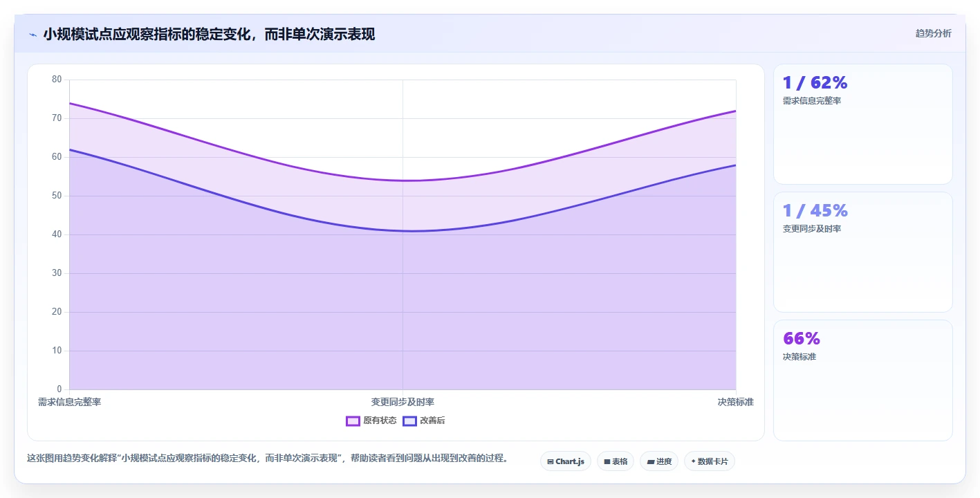Select the 1 / 62% value card
Viewport: 980px width, 498px height.
coord(862,124)
